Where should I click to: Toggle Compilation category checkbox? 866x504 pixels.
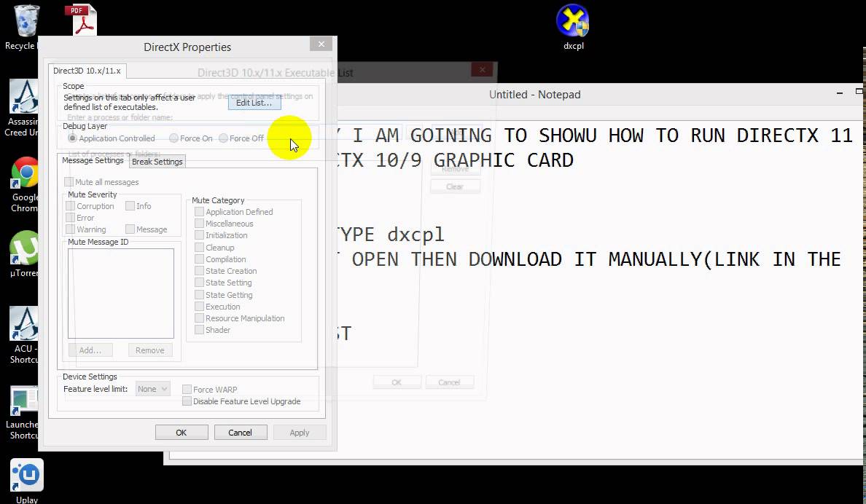[200, 259]
